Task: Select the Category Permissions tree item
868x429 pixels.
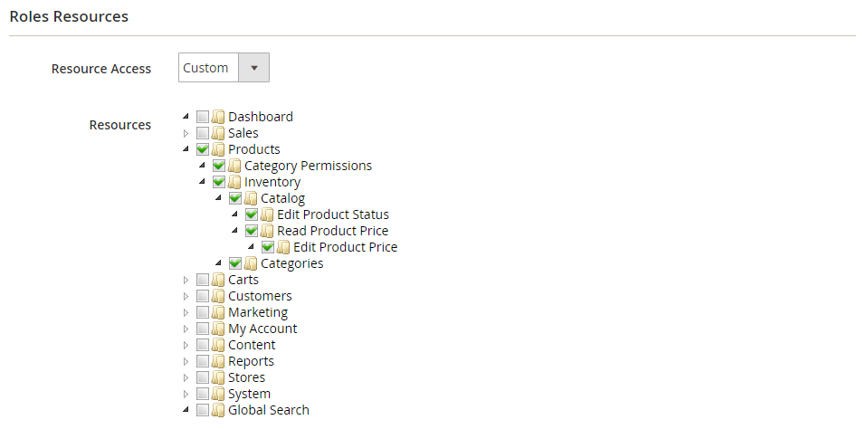Action: pos(308,166)
